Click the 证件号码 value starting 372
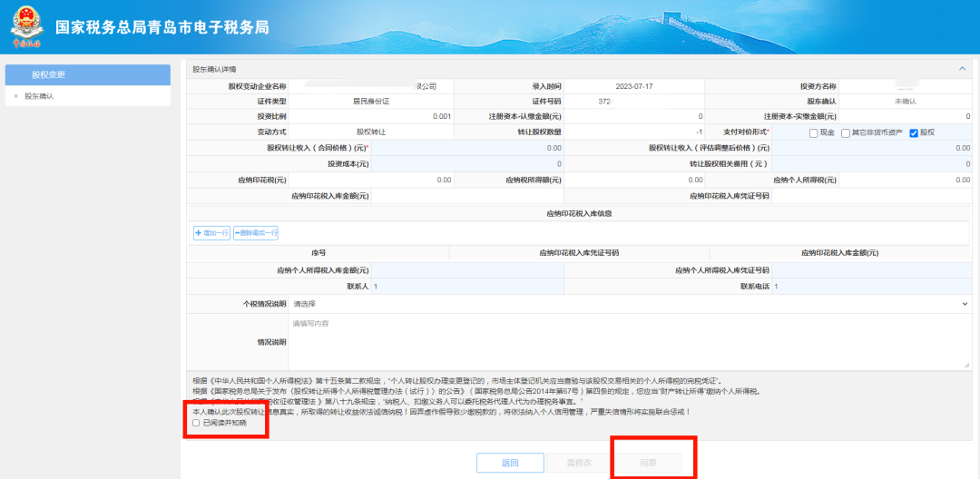The image size is (980, 479). tap(604, 101)
